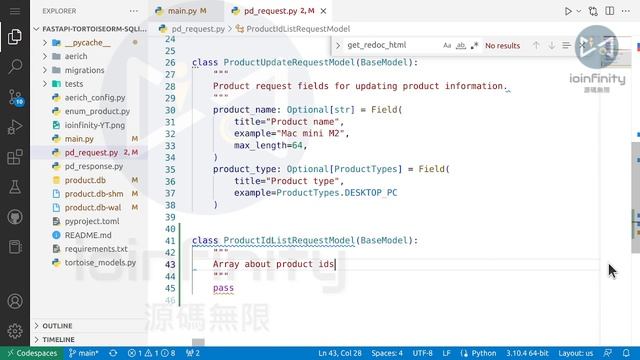640x360 pixels.
Task: Open the hamburger application menu
Action: (15, 11)
